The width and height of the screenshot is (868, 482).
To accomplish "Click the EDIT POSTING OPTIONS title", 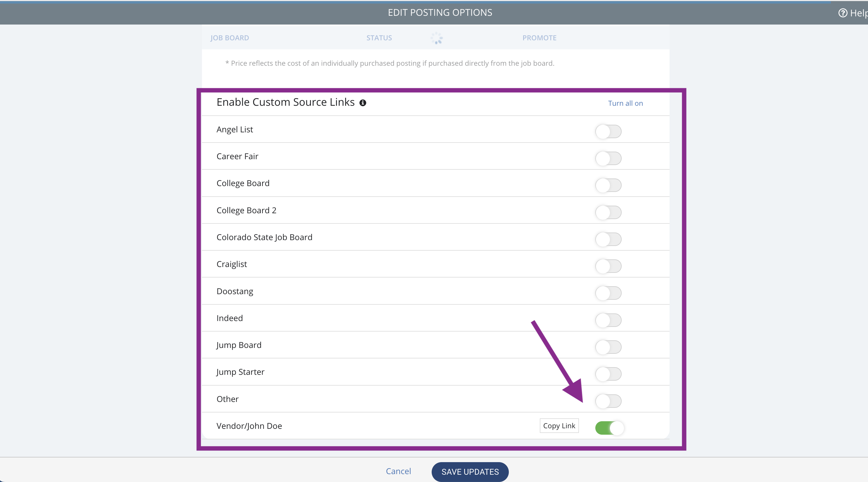I will click(440, 13).
